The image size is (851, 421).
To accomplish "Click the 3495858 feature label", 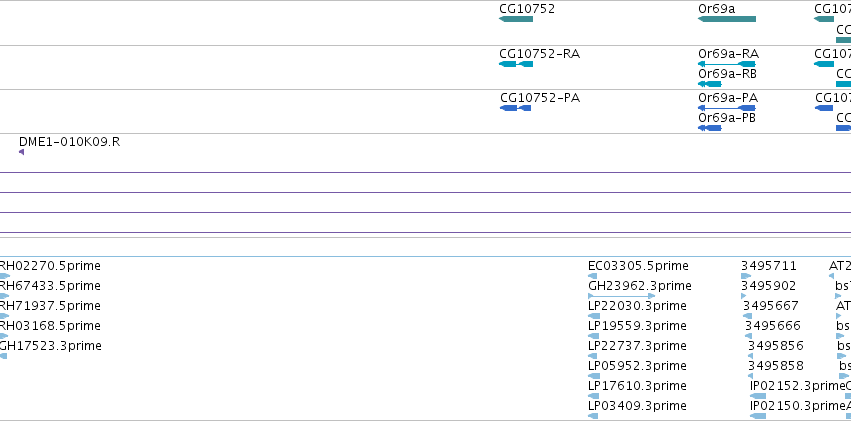I will pos(776,366).
